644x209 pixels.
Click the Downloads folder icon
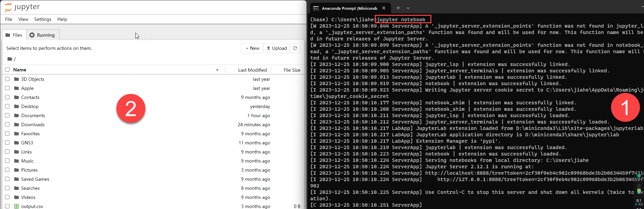click(x=16, y=125)
